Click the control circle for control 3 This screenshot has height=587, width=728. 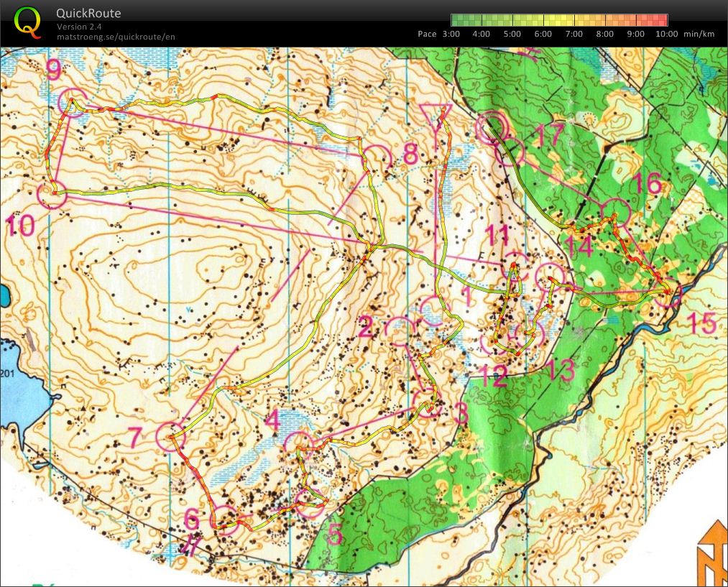tap(427, 404)
